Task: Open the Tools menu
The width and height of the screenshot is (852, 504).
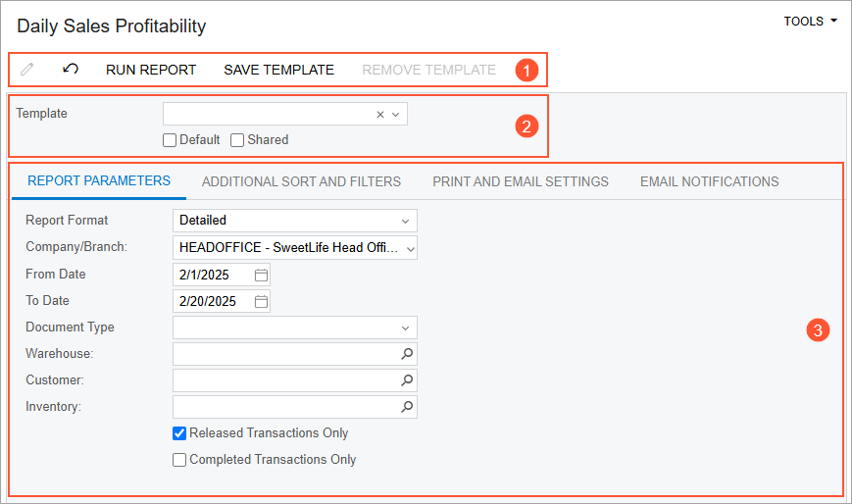Action: point(810,21)
